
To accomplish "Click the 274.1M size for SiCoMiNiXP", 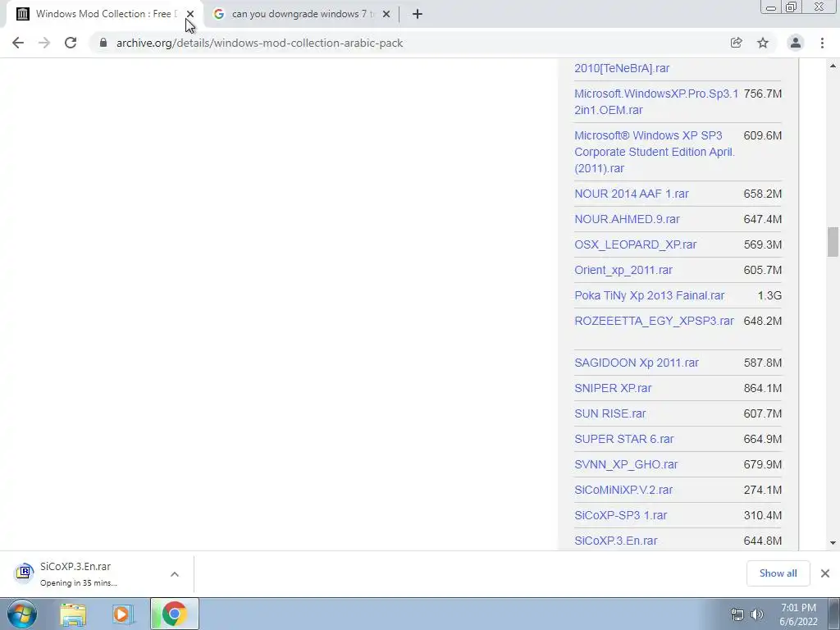I will pos(762,490).
